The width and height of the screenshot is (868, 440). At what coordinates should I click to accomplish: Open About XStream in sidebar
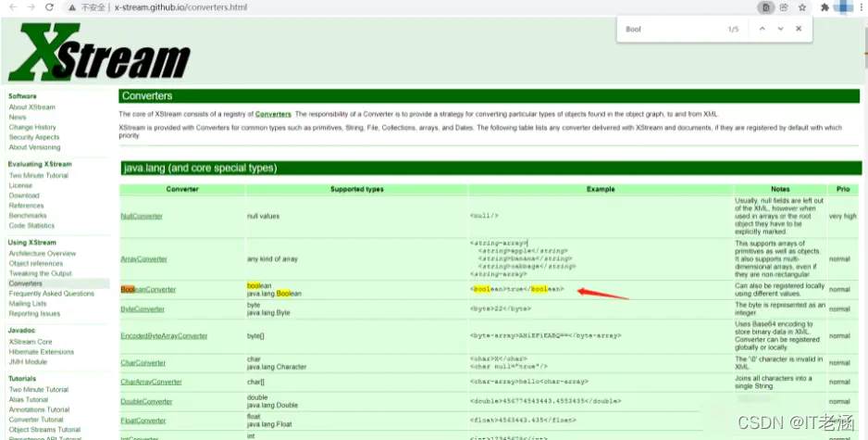[32, 107]
